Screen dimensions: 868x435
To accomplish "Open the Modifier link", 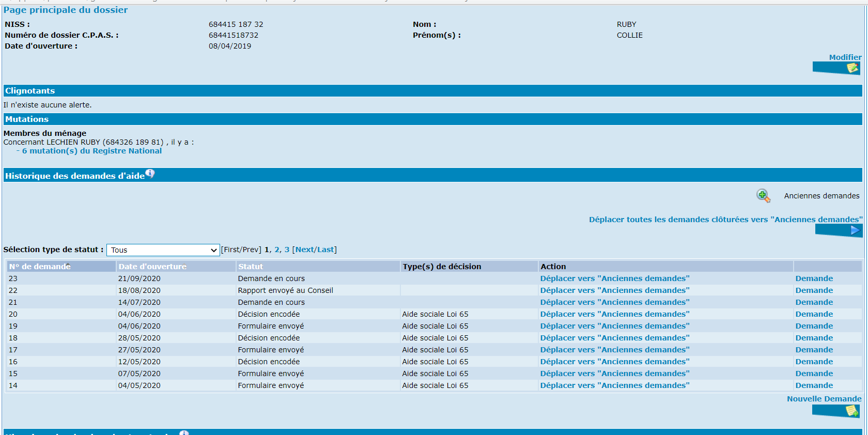I will (845, 57).
